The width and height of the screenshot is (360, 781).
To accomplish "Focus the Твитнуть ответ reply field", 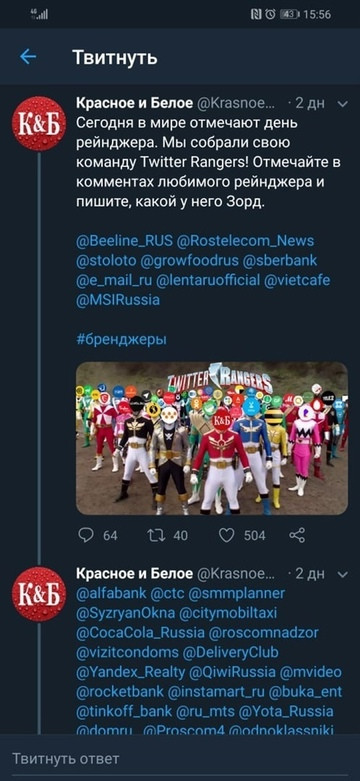I will [x=180, y=759].
